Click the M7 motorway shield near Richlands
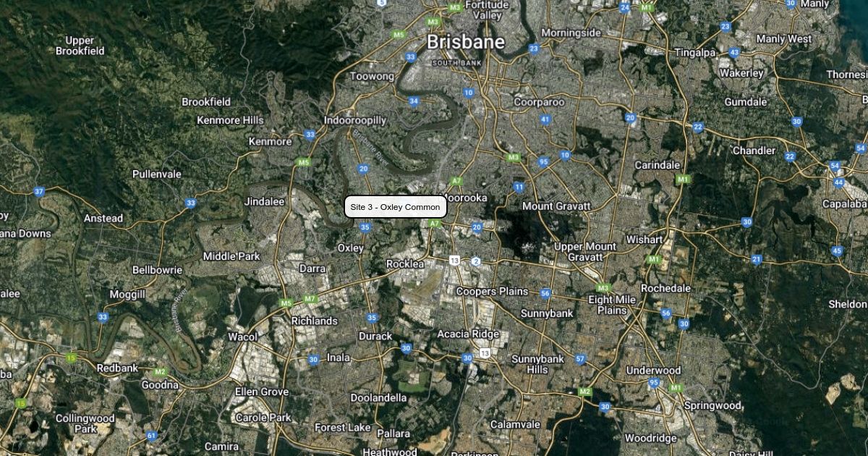Screen dimensions: 868x456 310,298
